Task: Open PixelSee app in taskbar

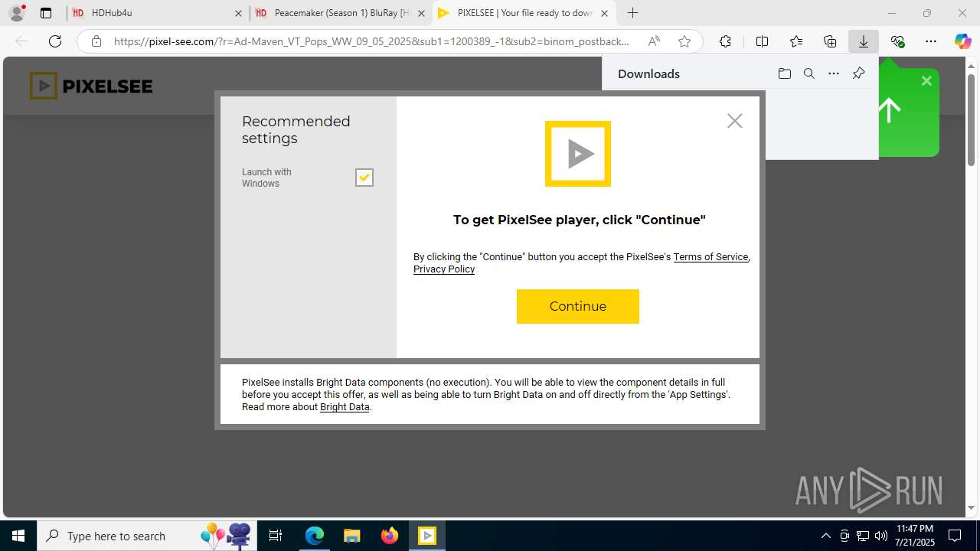Action: pyautogui.click(x=427, y=536)
